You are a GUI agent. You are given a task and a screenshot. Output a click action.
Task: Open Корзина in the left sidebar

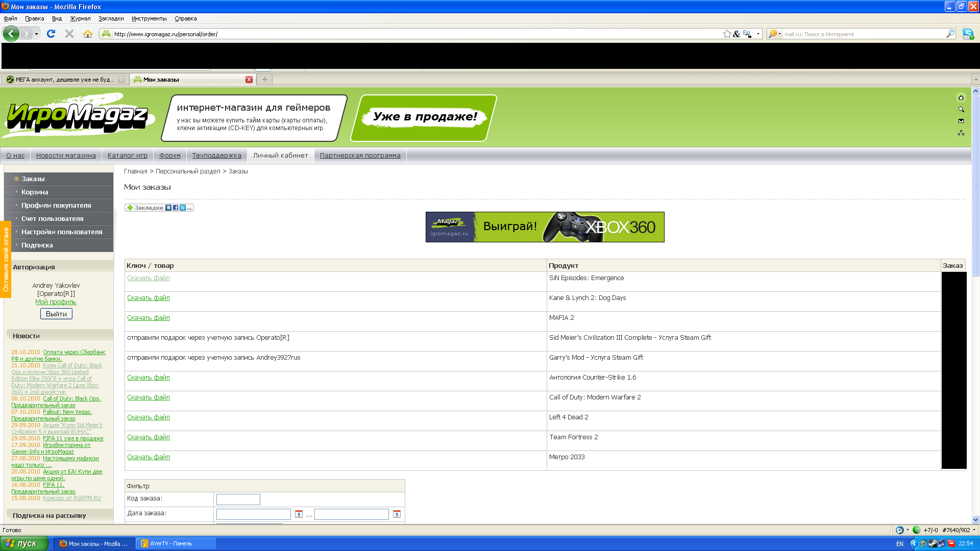pyautogui.click(x=59, y=192)
